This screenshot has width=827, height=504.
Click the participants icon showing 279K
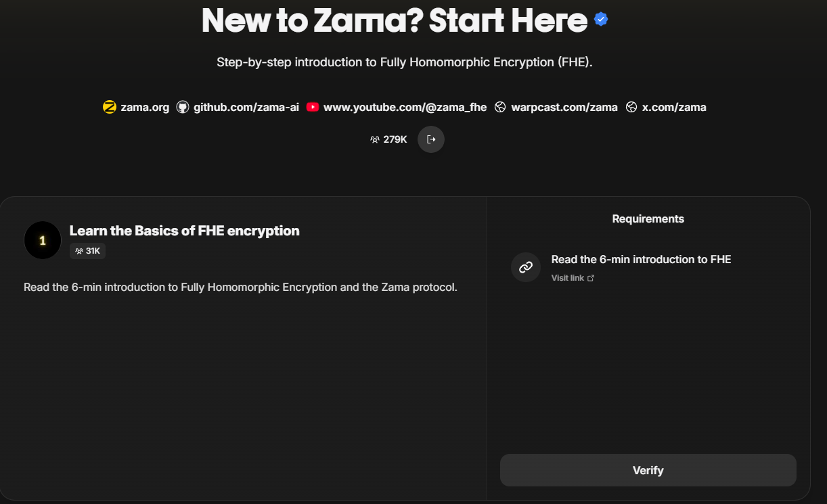pyautogui.click(x=374, y=139)
